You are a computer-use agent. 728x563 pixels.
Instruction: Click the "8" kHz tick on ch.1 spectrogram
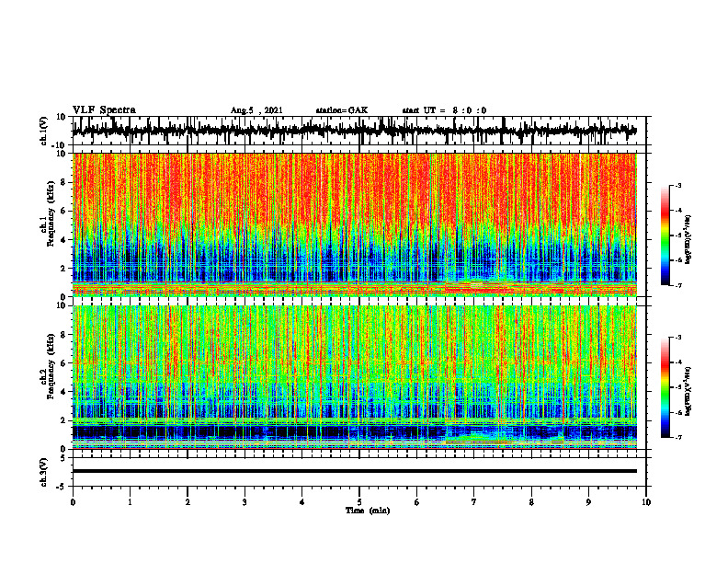tap(64, 182)
